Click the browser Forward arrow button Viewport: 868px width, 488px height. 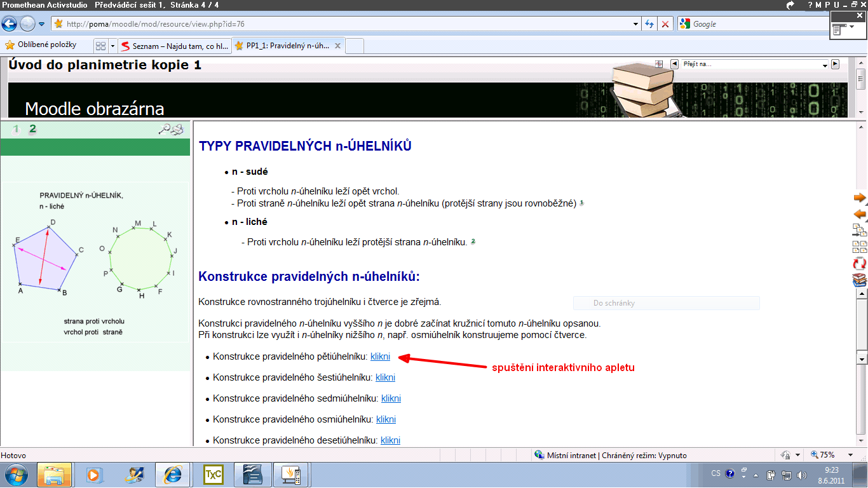(x=27, y=24)
